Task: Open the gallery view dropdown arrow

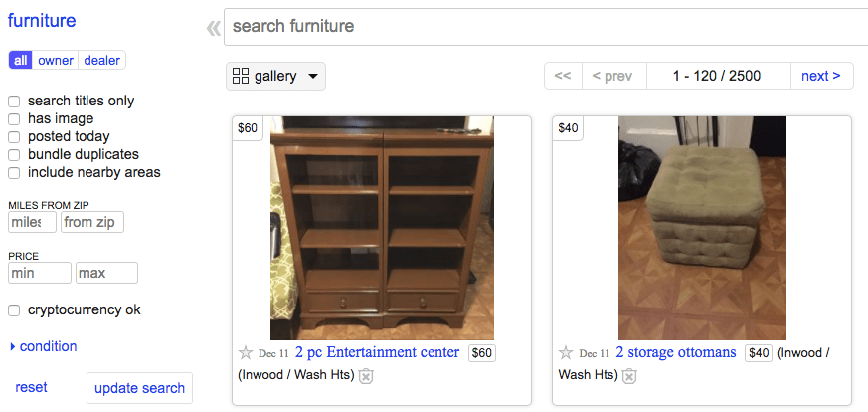Action: [x=313, y=76]
